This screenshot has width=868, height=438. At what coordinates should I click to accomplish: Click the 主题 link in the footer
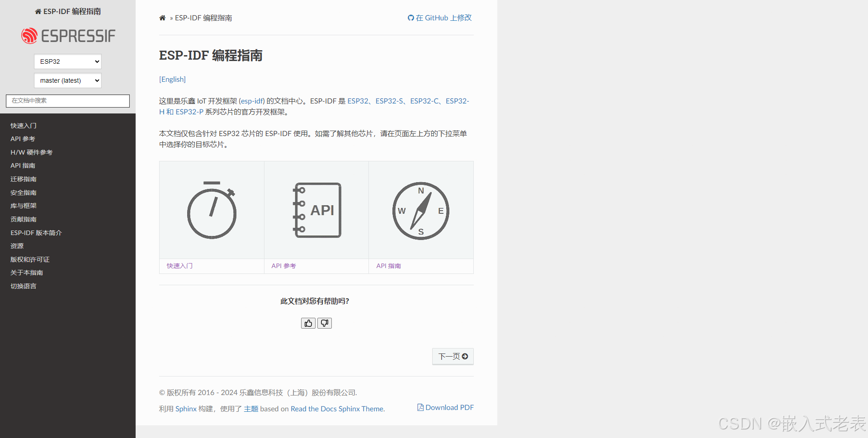[251, 409]
